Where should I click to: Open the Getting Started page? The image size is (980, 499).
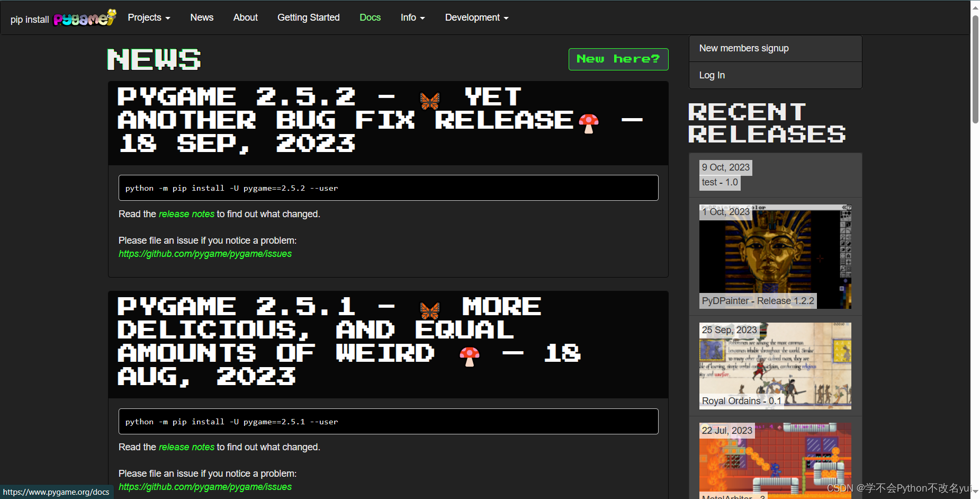[308, 17]
